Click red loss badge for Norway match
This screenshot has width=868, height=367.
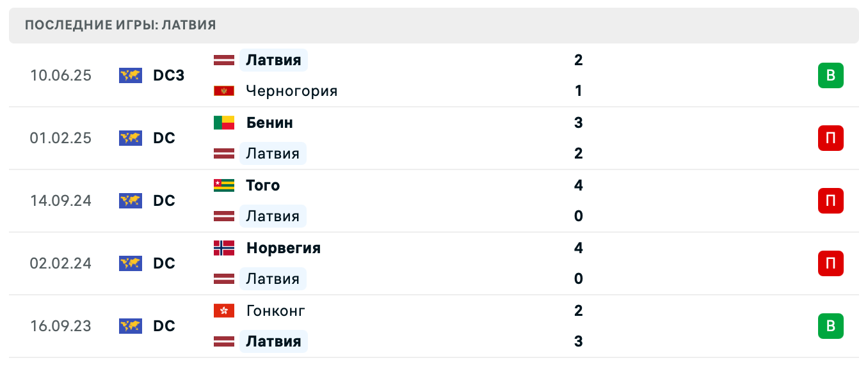point(830,263)
